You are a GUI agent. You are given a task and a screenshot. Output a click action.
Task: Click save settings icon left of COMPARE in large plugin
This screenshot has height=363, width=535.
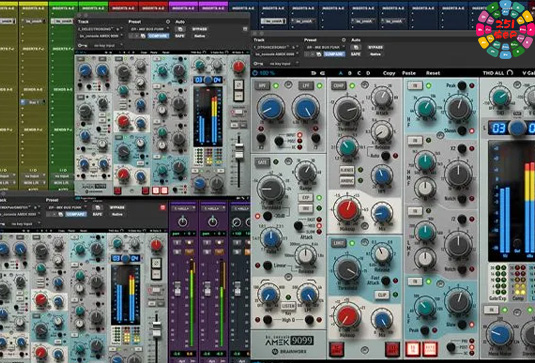(x=318, y=54)
